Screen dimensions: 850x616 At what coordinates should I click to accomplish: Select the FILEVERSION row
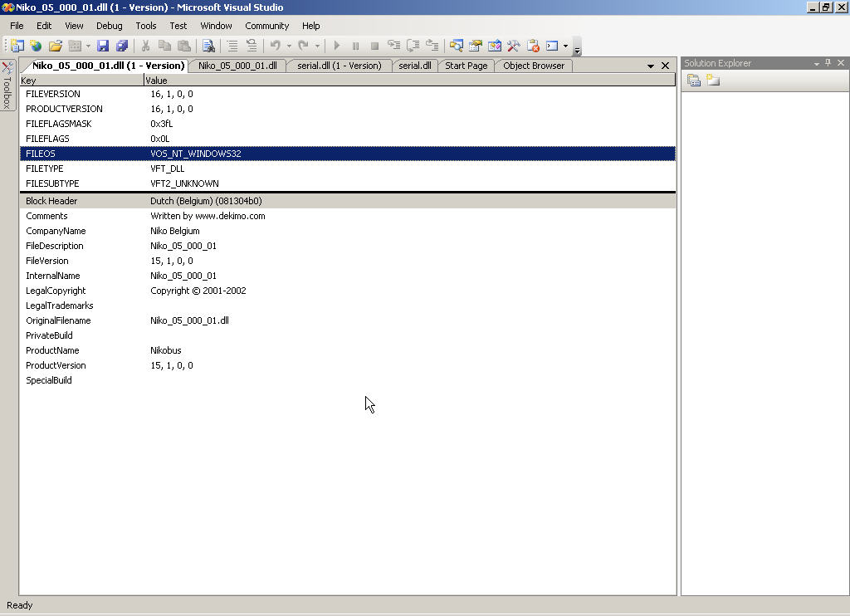[348, 94]
